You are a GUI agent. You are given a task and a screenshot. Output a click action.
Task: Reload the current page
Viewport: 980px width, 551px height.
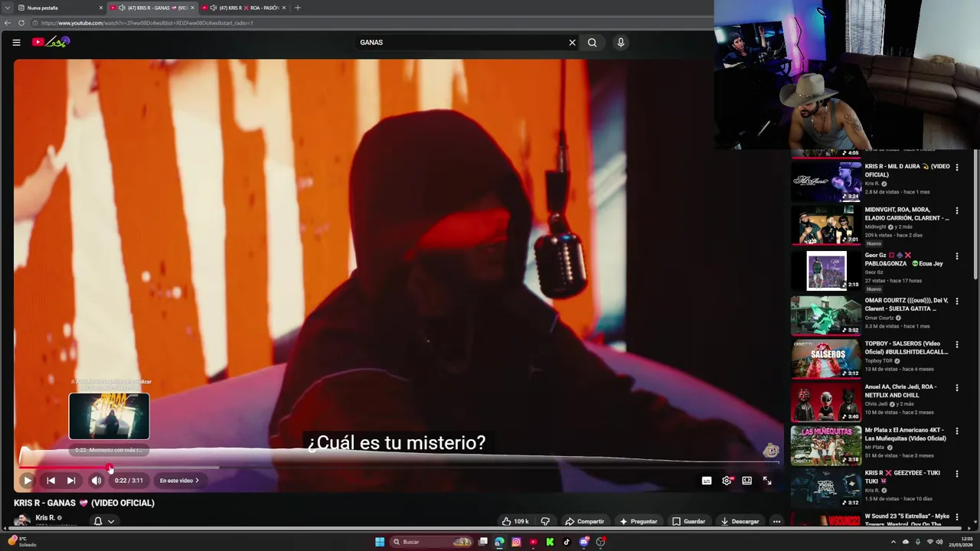click(21, 23)
